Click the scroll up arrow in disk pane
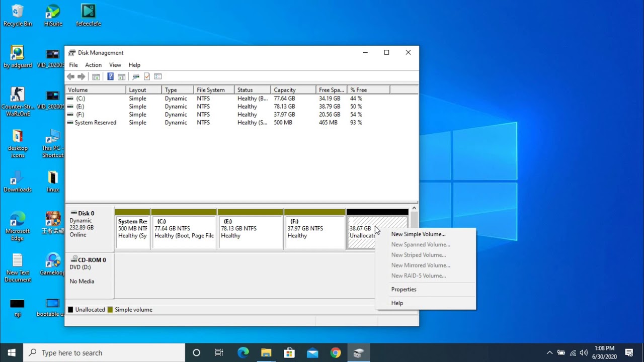 pyautogui.click(x=414, y=208)
